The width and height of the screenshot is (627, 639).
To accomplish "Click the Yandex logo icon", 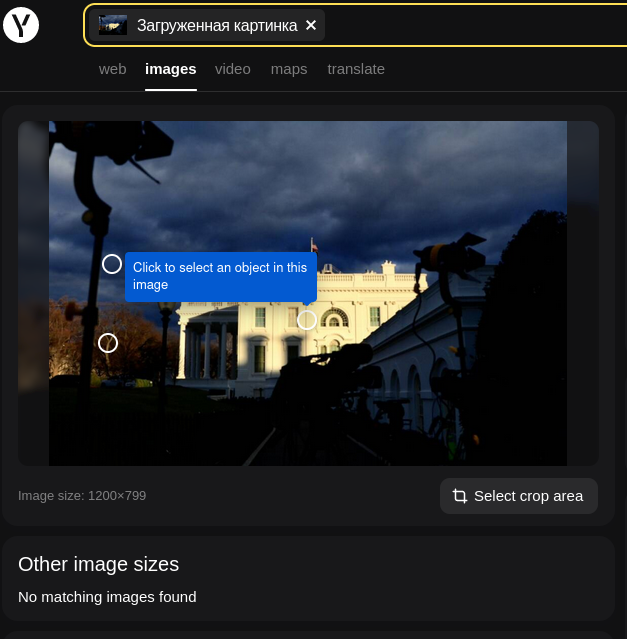I will click(x=21, y=25).
